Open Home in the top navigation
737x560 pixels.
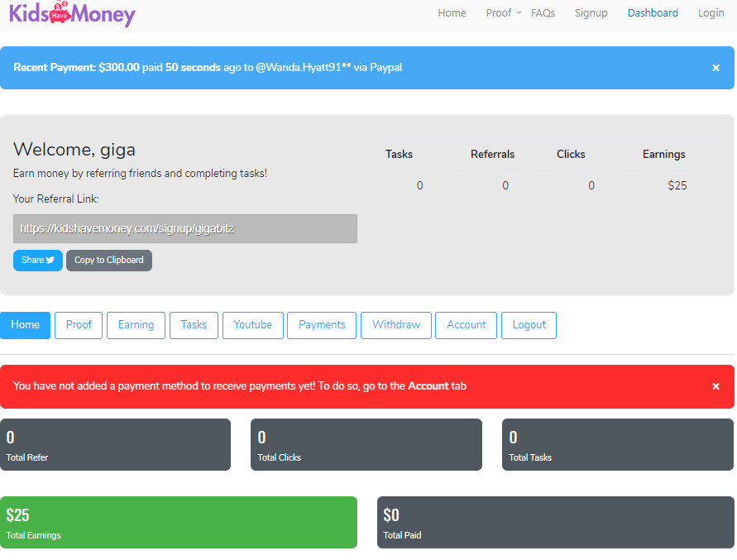(452, 13)
